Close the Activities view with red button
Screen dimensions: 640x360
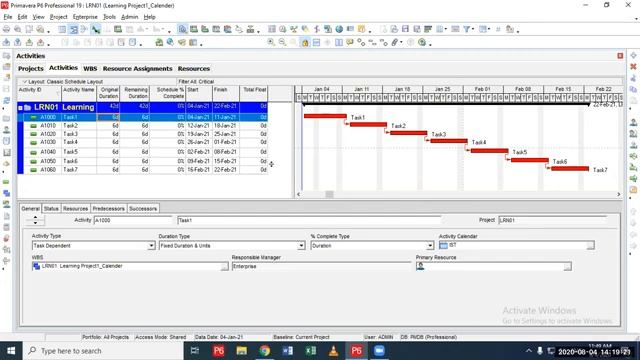(620, 56)
